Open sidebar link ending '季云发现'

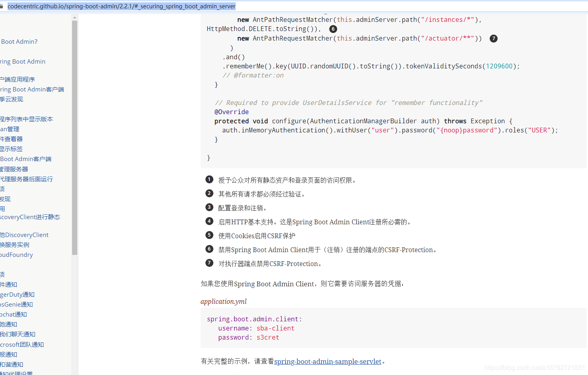coord(12,99)
